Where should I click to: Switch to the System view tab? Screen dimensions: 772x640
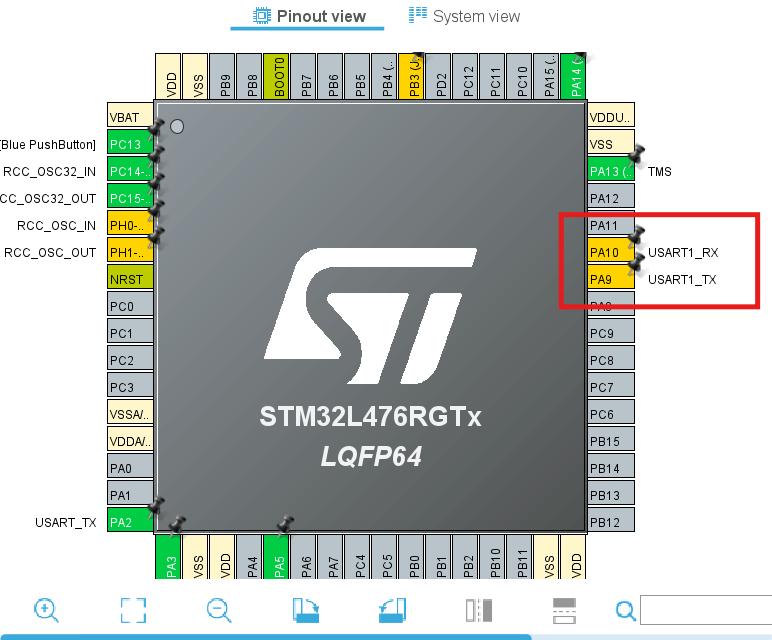(464, 16)
